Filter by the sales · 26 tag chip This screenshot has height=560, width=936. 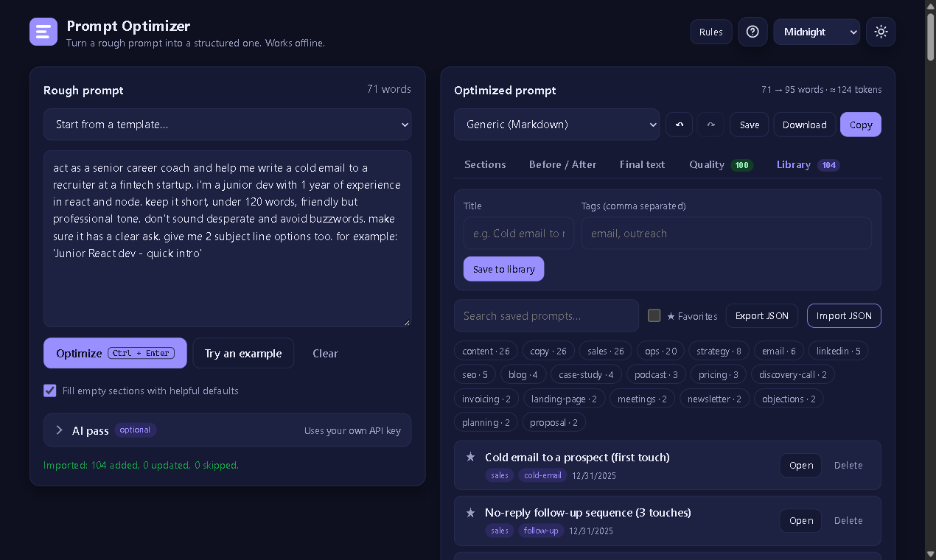606,351
